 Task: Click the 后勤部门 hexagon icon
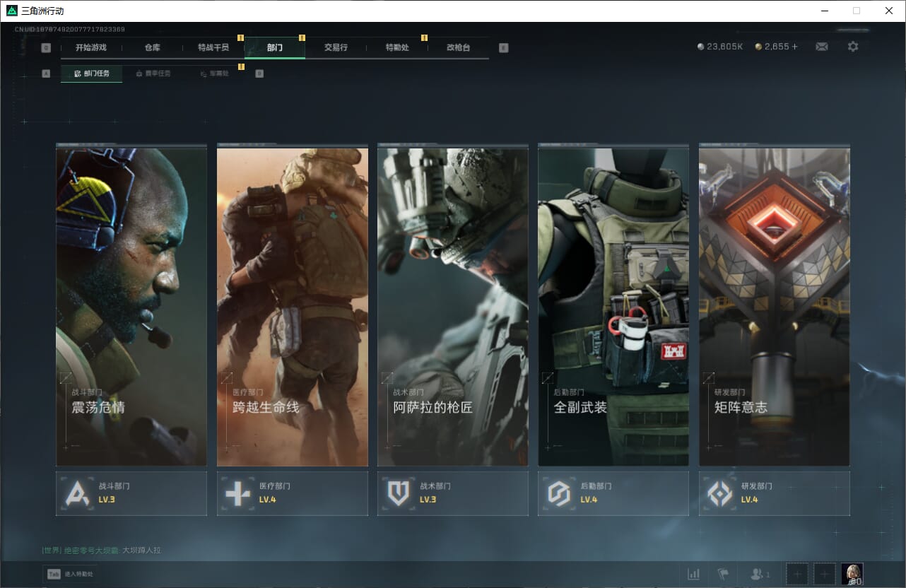pos(559,493)
